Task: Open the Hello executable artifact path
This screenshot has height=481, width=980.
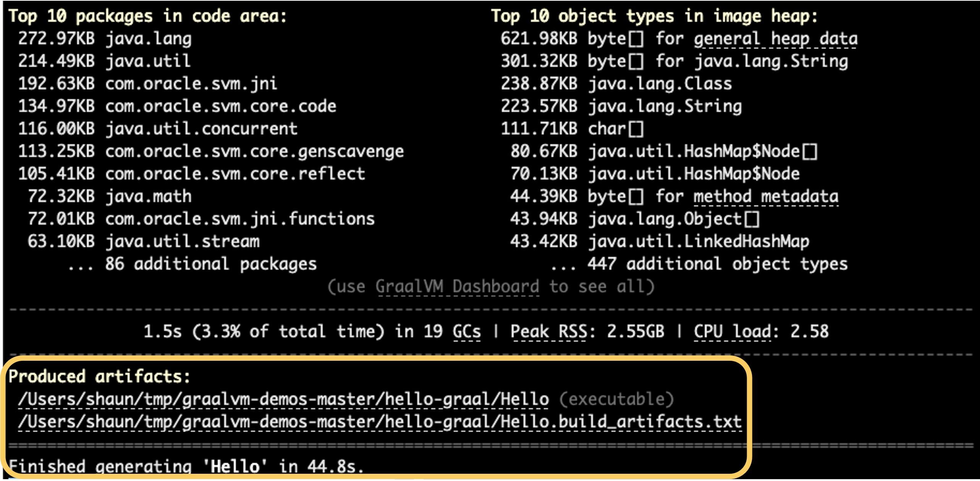Action: pos(283,399)
